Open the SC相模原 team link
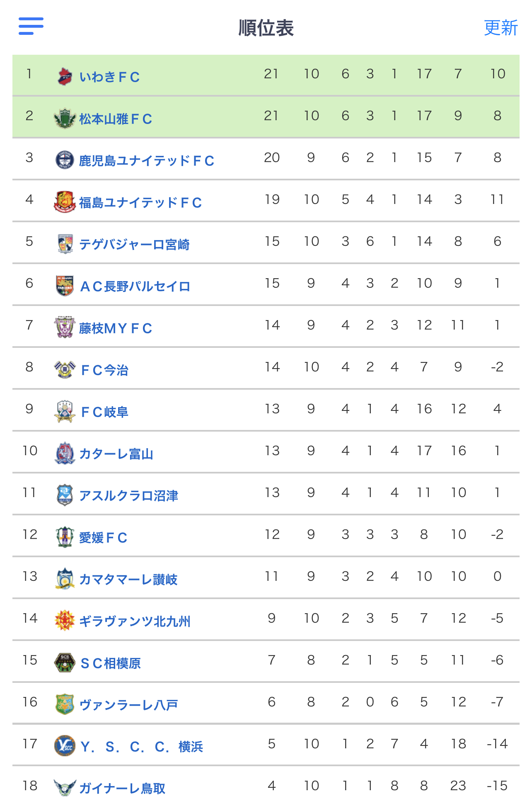Viewport: 532px width, 806px height. coord(111,663)
